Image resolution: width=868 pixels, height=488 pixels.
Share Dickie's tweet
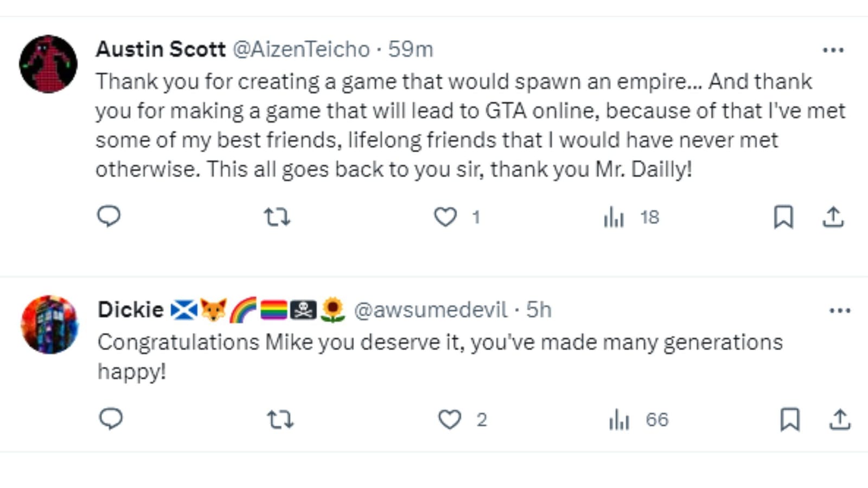840,420
